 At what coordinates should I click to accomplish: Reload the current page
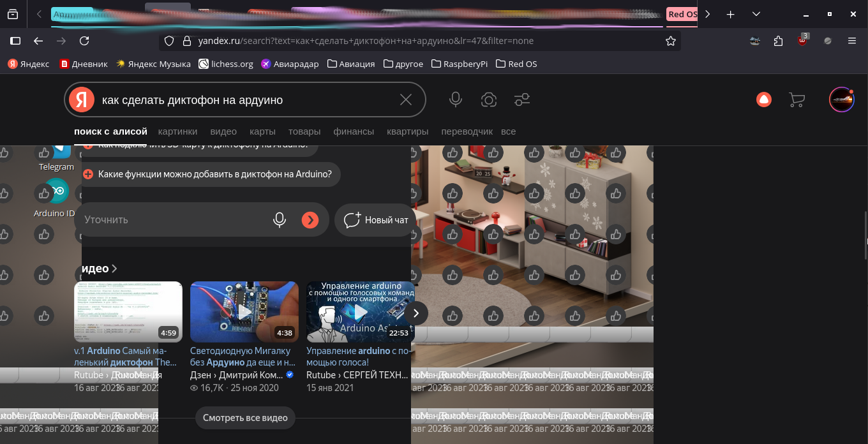84,41
